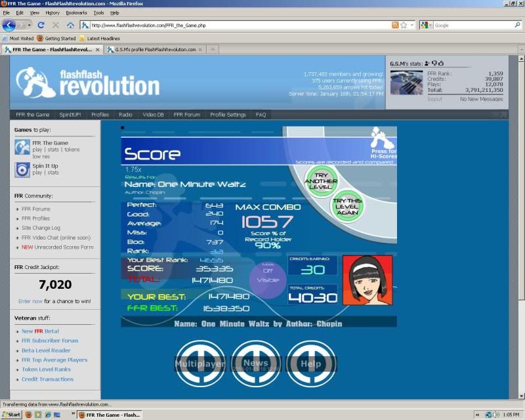Image resolution: width=525 pixels, height=420 pixels.
Task: Click the Most Visited bookmark
Action: tap(18, 39)
